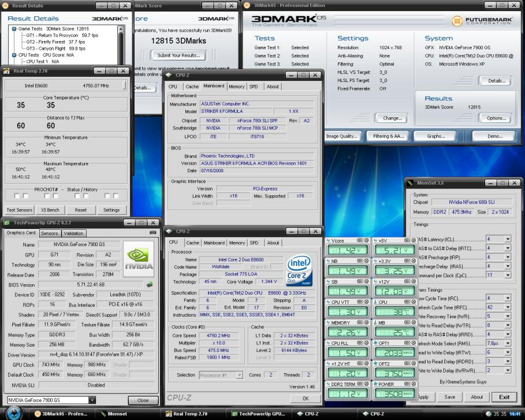Screen dimensions: 525x420
Task: Switch to Validation tab in GPU-Z
Action: click(x=73, y=233)
